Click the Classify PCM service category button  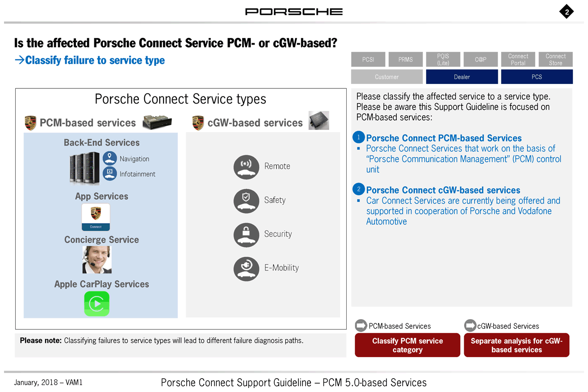coord(407,345)
